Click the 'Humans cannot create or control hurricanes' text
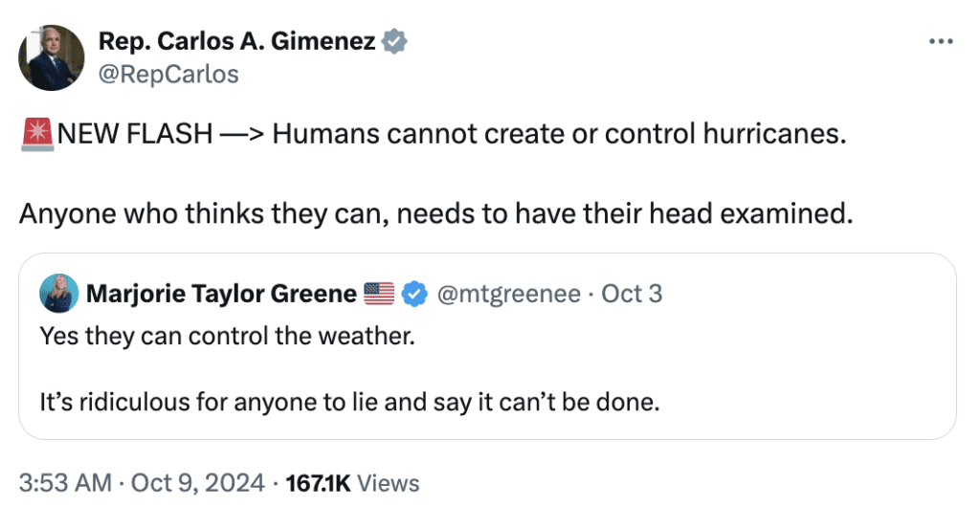Viewport: 980px width, 507px height. 559,134
